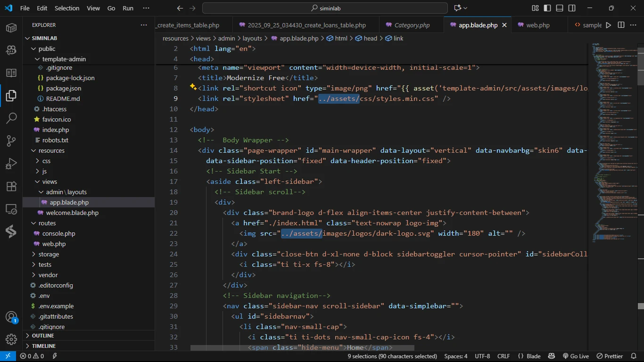Viewport: 644px width, 362px height.
Task: Toggle the bottom panel visibility
Action: click(x=560, y=8)
